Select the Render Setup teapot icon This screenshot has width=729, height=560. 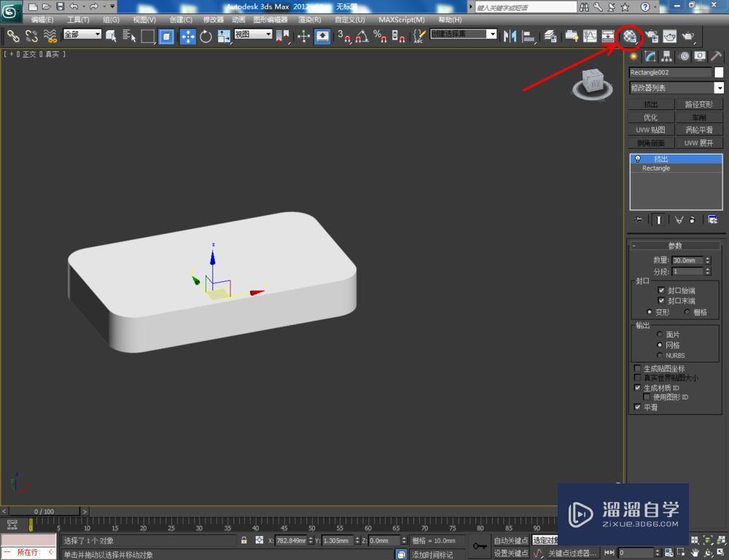[653, 36]
